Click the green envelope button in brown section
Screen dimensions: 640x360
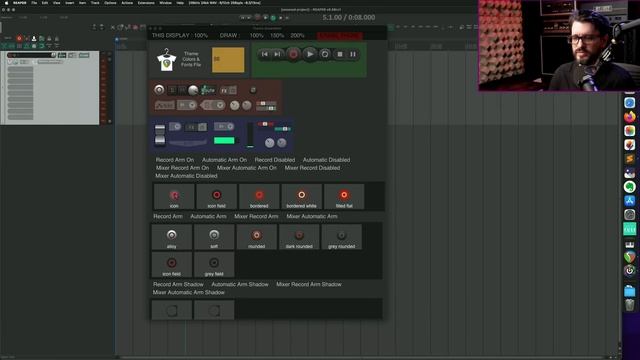tap(208, 90)
